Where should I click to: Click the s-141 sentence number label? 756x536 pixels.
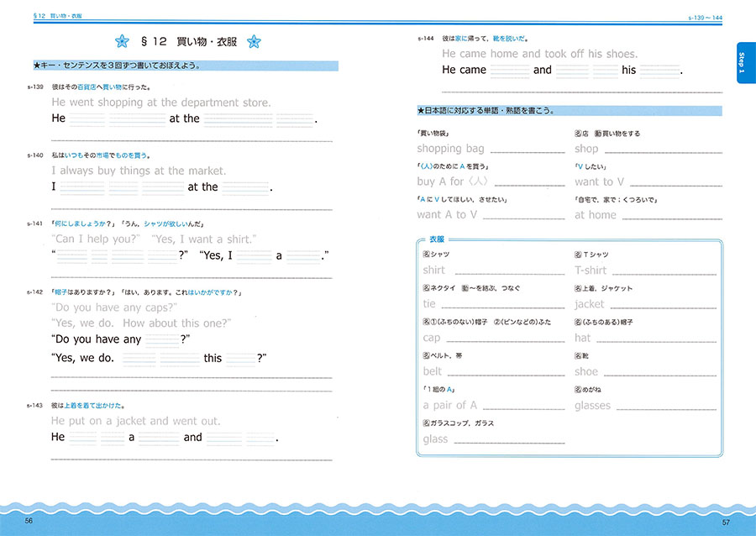34,223
